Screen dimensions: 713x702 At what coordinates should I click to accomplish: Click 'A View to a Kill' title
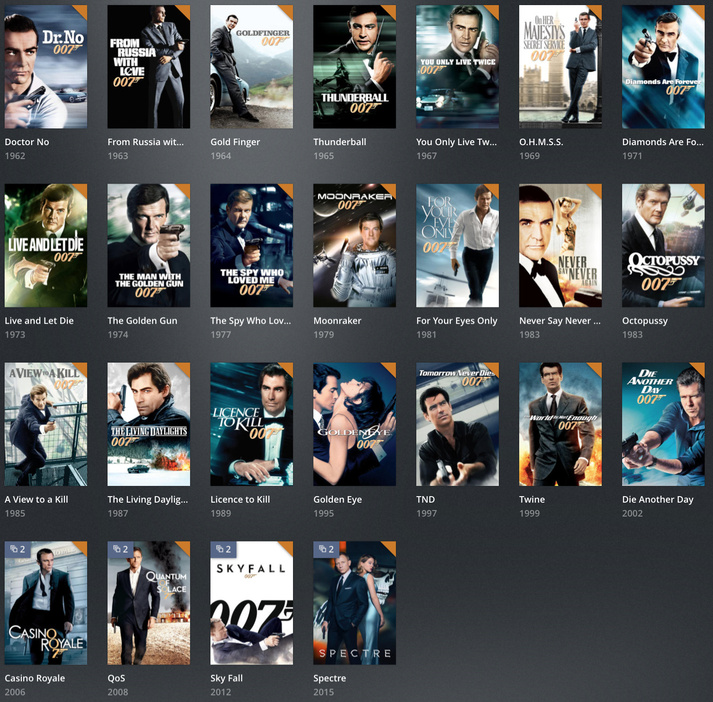coord(36,499)
